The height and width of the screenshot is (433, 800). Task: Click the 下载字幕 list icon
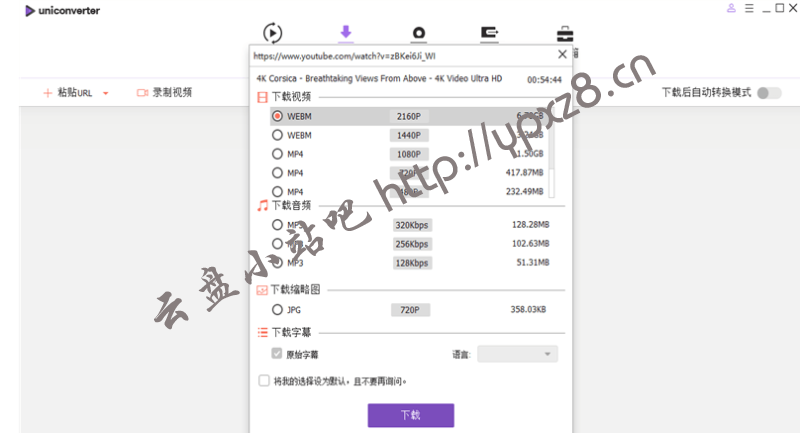click(x=262, y=333)
